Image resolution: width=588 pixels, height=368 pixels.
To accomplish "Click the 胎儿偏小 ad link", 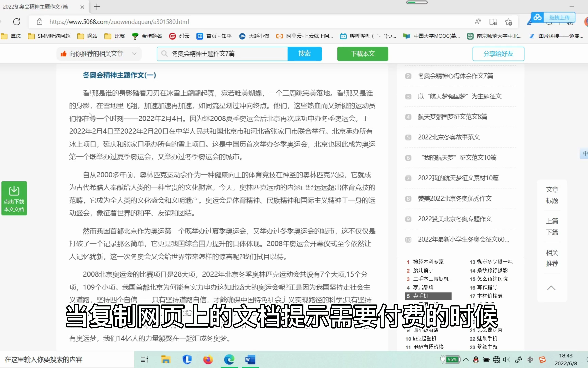I will click(423, 270).
